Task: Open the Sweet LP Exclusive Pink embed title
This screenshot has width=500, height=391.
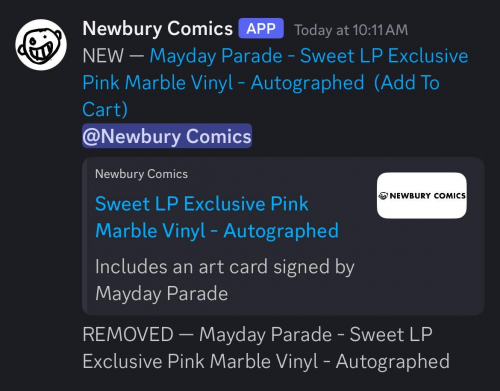Action: click(202, 204)
